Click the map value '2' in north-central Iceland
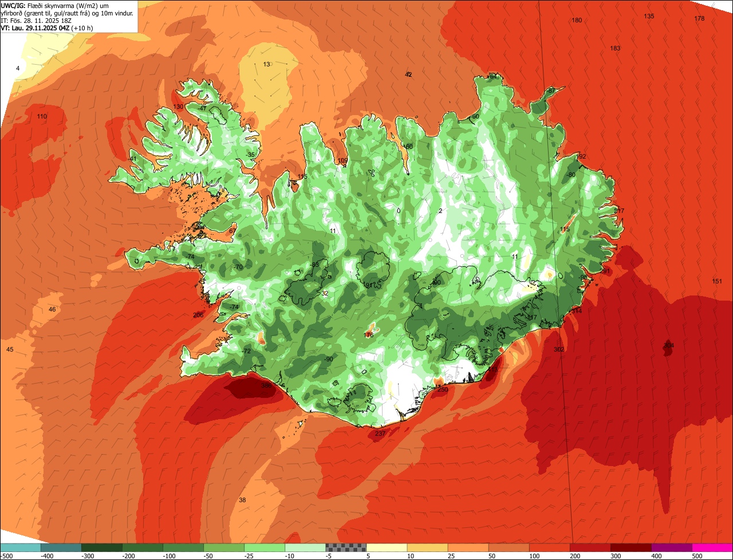Viewport: 733px width, 560px height. (x=440, y=211)
